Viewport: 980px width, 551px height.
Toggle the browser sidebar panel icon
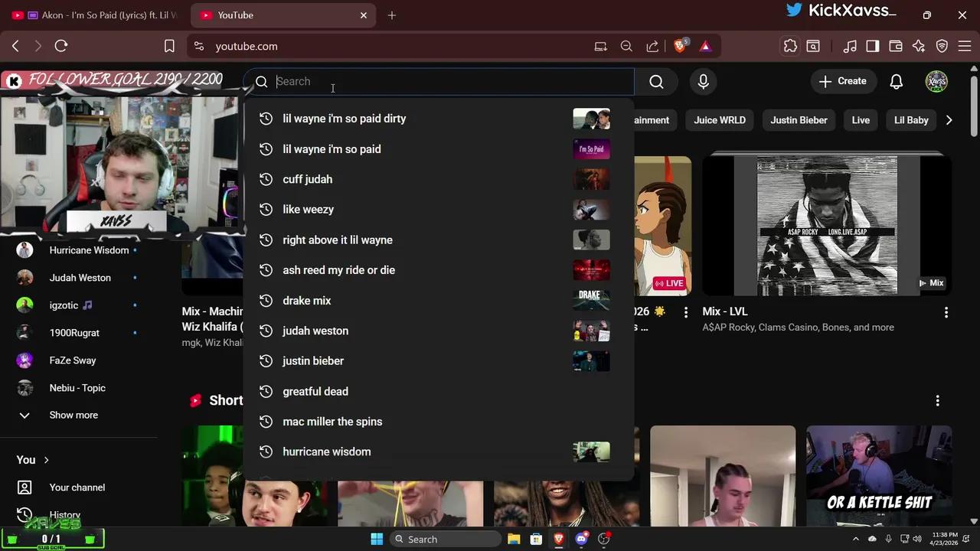tap(873, 46)
